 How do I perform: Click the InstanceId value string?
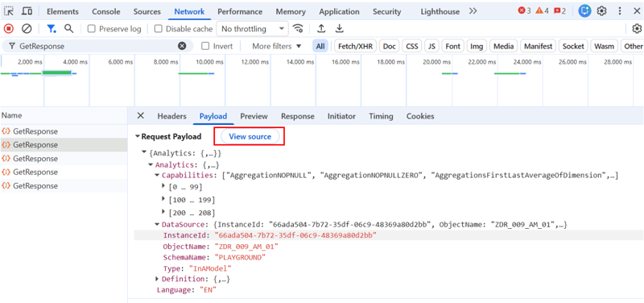[295, 235]
